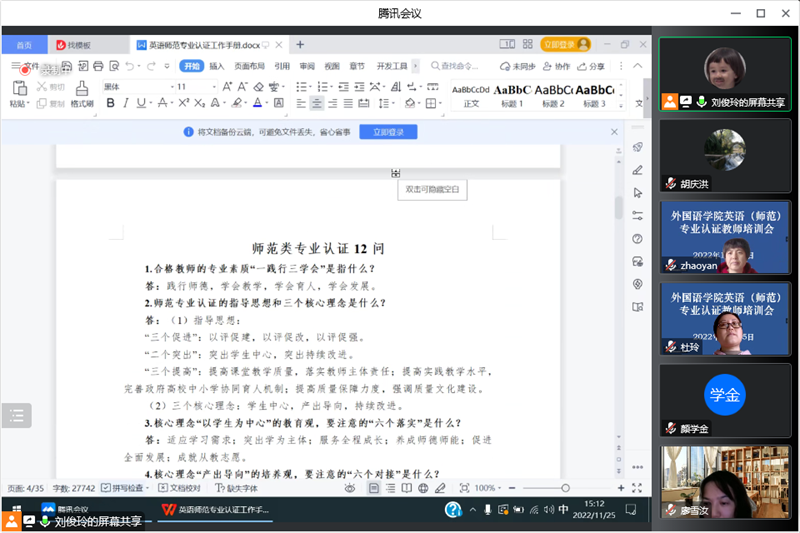The image size is (800, 533).
Task: Switch to the 插入 ribbon tab
Action: point(217,66)
